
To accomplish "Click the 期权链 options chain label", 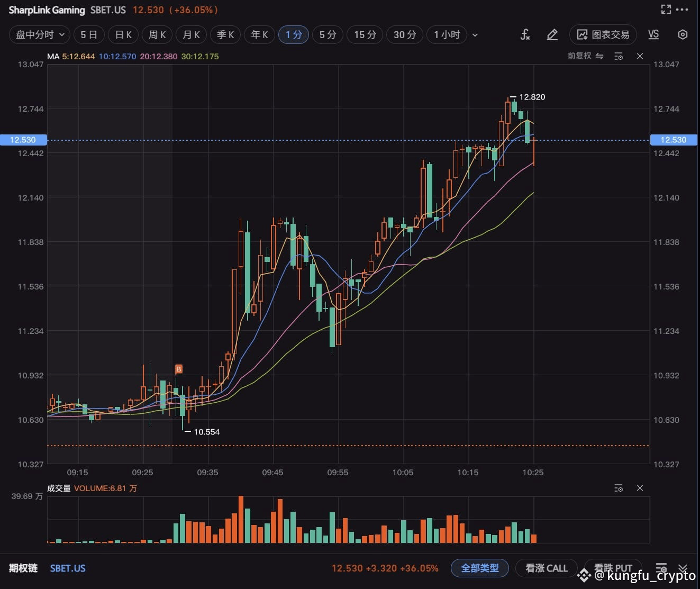I will point(23,568).
